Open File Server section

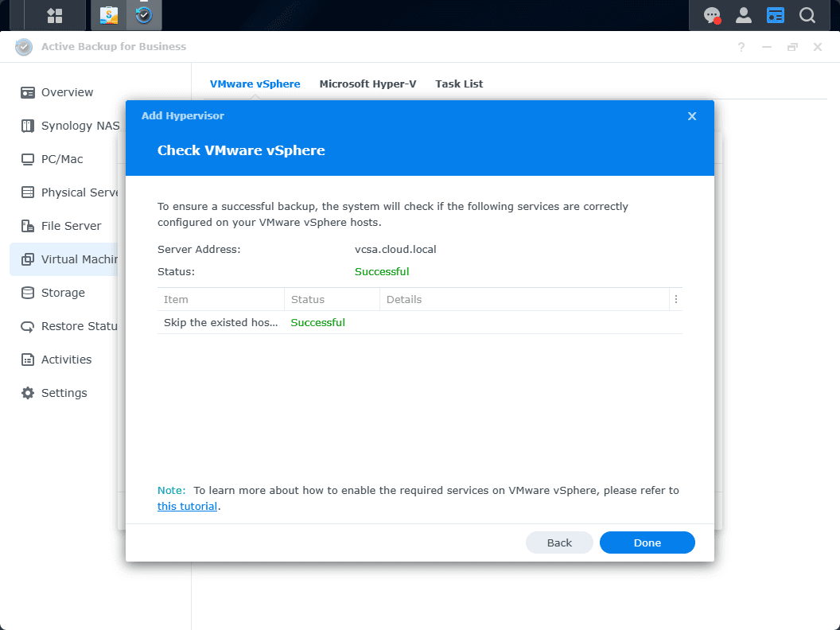71,226
